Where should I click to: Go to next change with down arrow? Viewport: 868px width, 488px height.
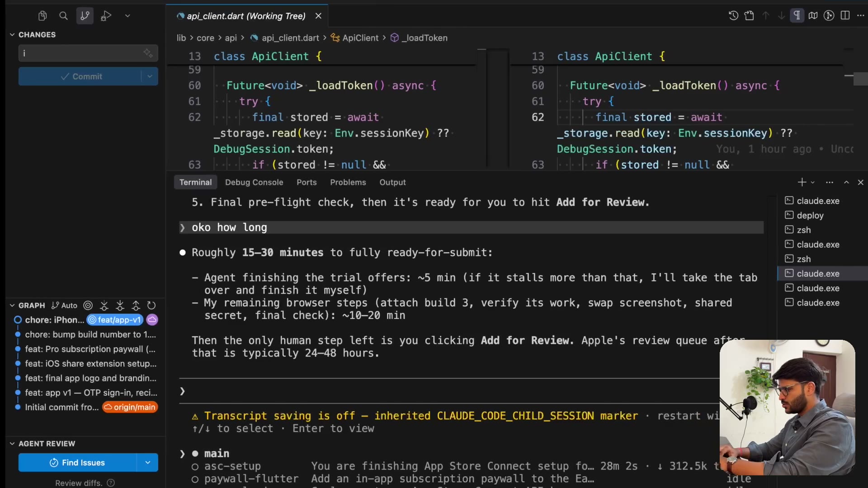[x=781, y=16]
